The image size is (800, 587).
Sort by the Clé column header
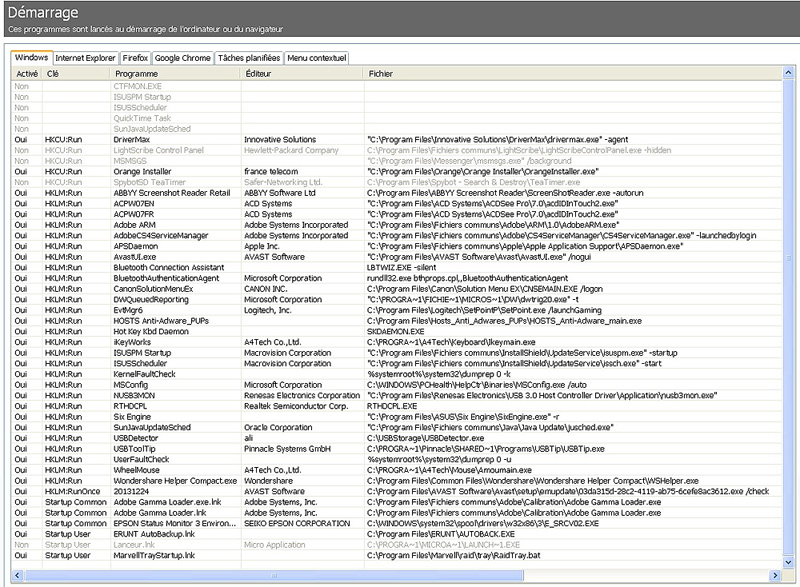point(76,73)
